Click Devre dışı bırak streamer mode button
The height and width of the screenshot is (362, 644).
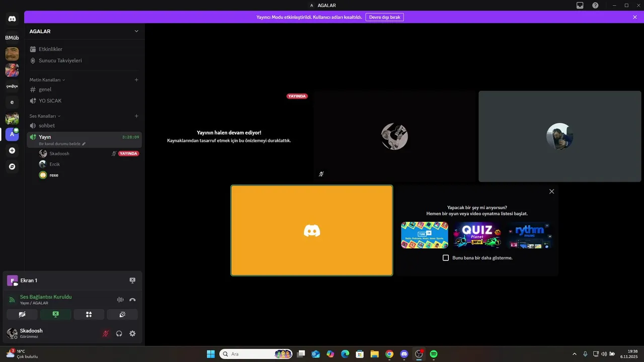pos(384,17)
